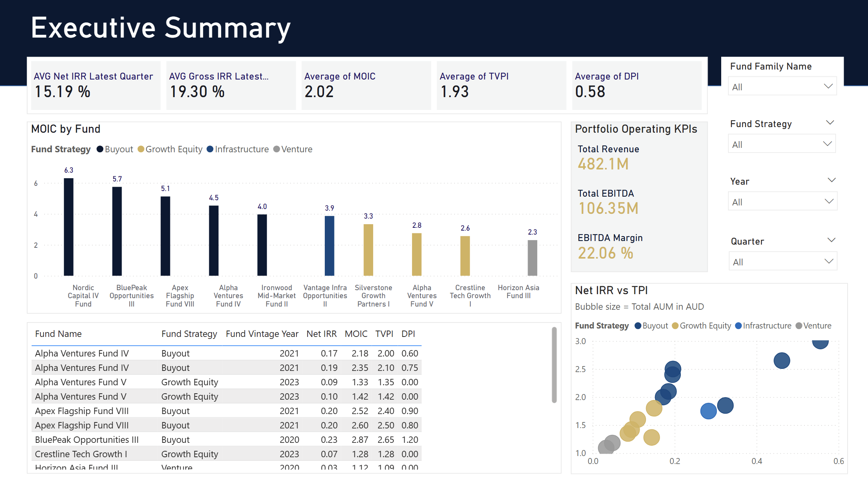This screenshot has width=868, height=482.
Task: Click the BluePeak Opportunities III bar
Action: click(x=117, y=231)
